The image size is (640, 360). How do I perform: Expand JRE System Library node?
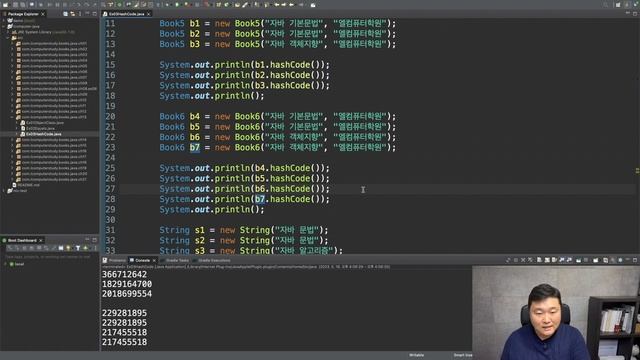tap(8, 32)
